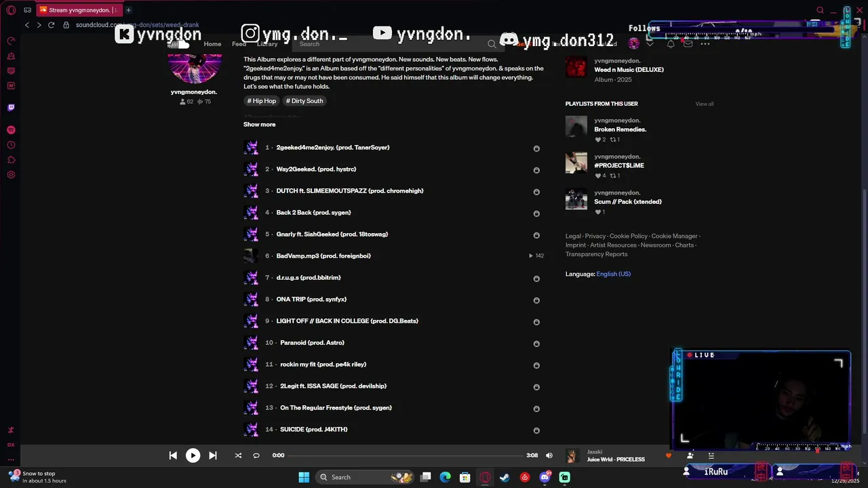The width and height of the screenshot is (868, 488).
Task: Open GX Corner gamepad icon
Action: click(x=28, y=10)
